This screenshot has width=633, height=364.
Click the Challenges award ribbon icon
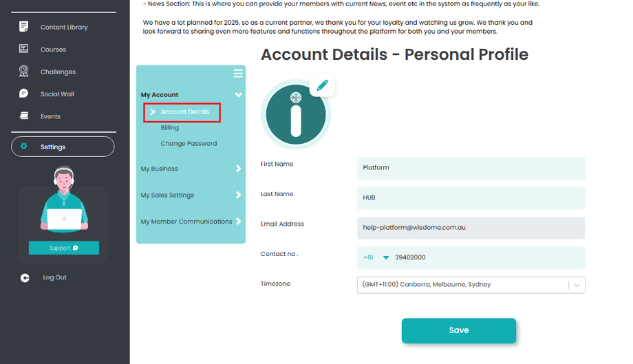(x=24, y=71)
